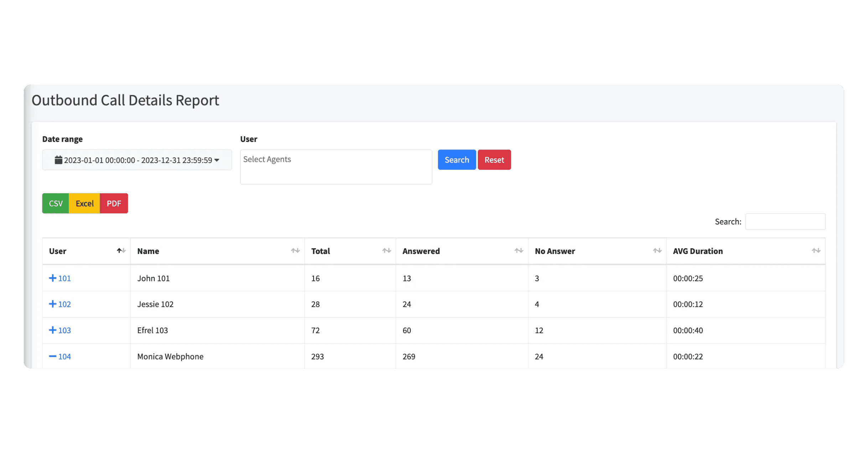Export report as Excel
The height and width of the screenshot is (453, 868).
(x=84, y=203)
